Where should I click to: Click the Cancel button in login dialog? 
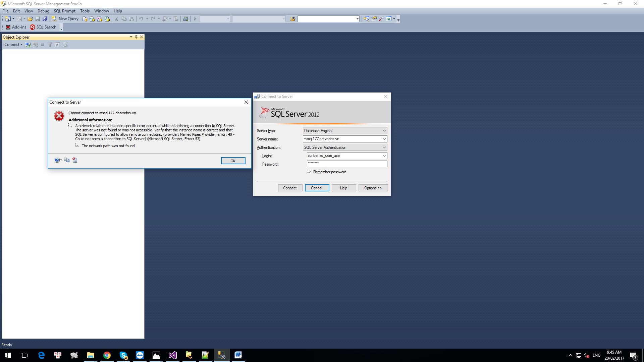[317, 188]
